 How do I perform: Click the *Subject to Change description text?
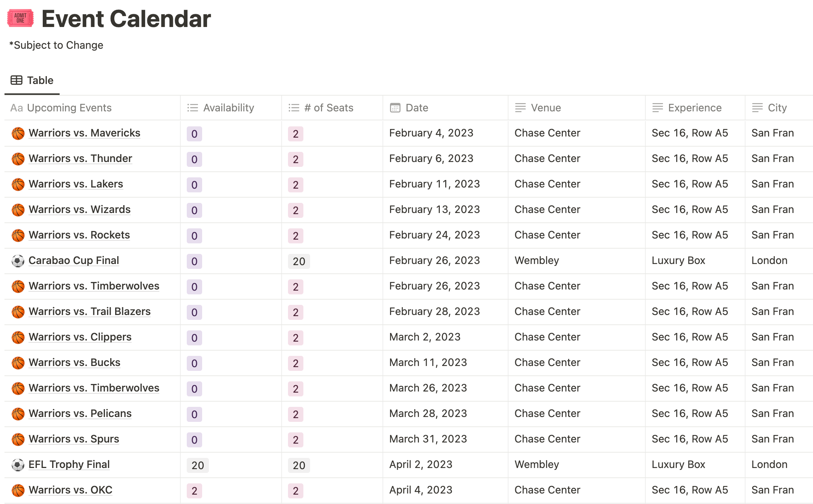56,45
